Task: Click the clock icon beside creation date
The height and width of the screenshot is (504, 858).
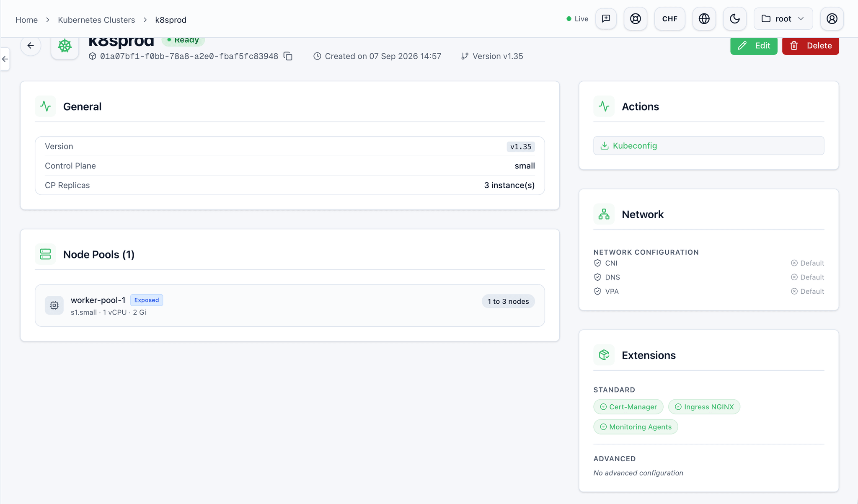Action: tap(318, 56)
